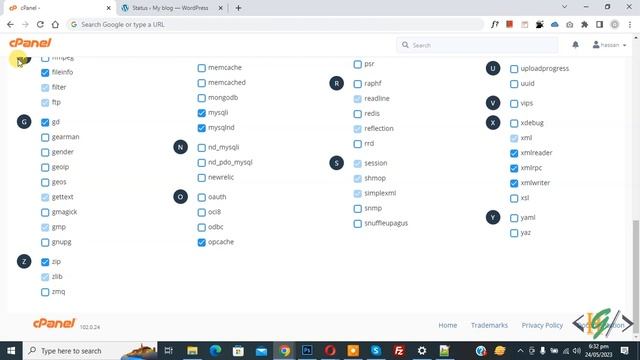Close the WordPress Status tab
Screen dimensions: 640x360
[220, 8]
